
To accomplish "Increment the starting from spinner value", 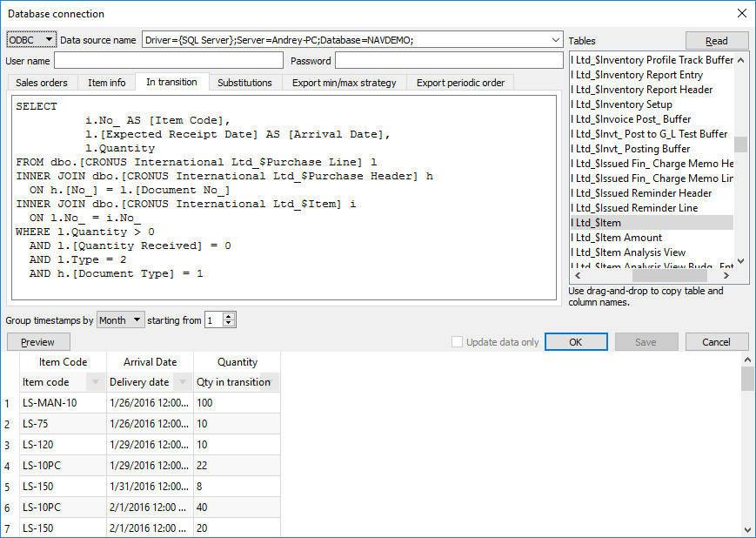I will tap(229, 317).
